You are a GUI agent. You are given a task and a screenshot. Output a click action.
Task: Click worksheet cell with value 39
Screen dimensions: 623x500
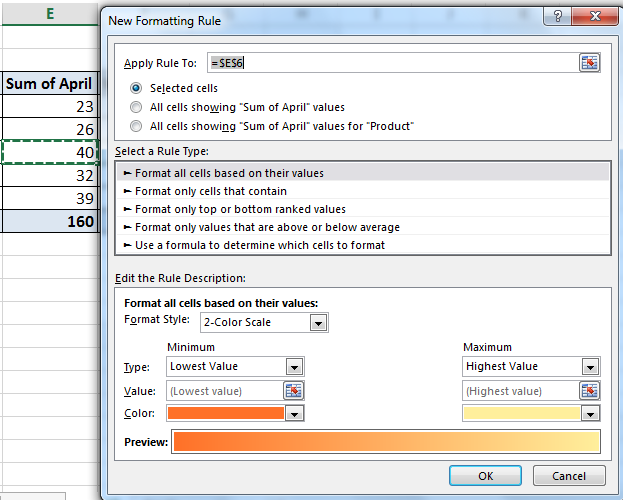50,198
